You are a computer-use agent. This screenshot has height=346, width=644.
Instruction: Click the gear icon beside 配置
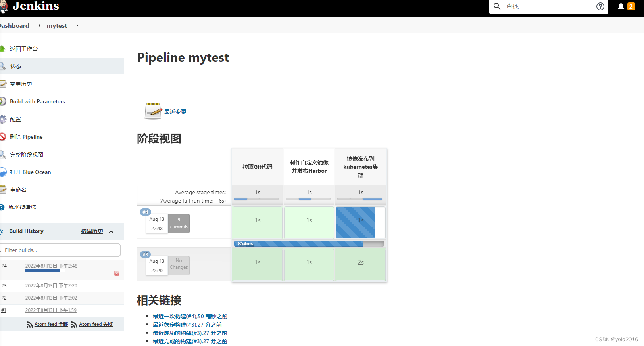[3, 119]
